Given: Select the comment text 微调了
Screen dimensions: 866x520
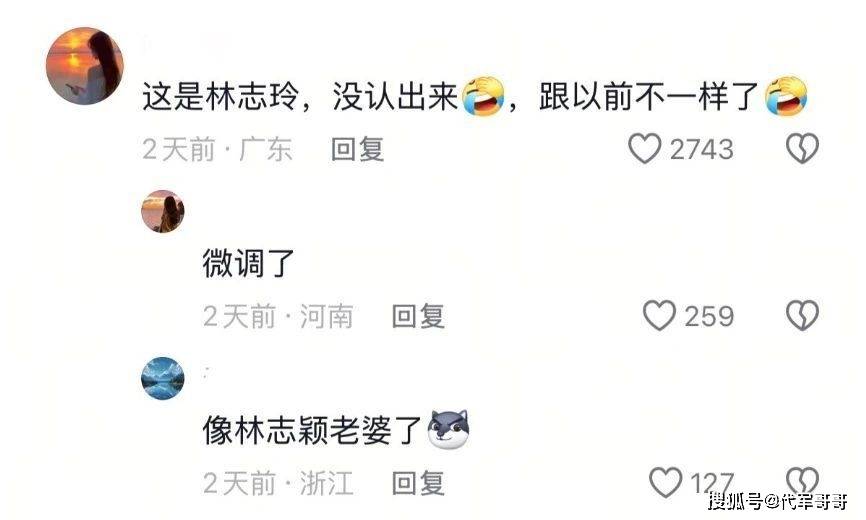Looking at the screenshot, I should (249, 263).
